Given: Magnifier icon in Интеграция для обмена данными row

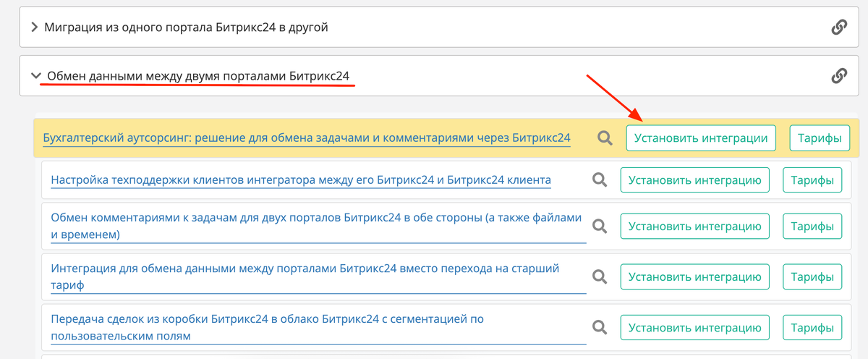Looking at the screenshot, I should coord(599,276).
